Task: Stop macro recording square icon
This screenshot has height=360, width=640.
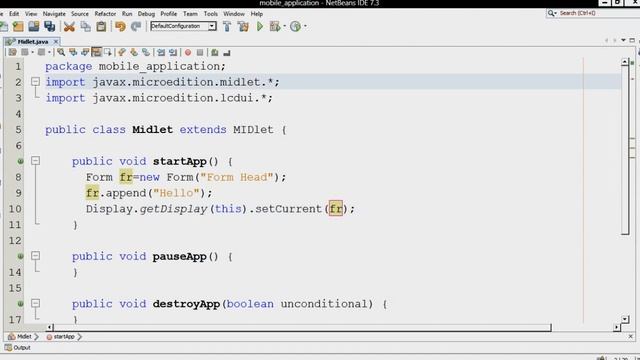Action: click(x=200, y=52)
